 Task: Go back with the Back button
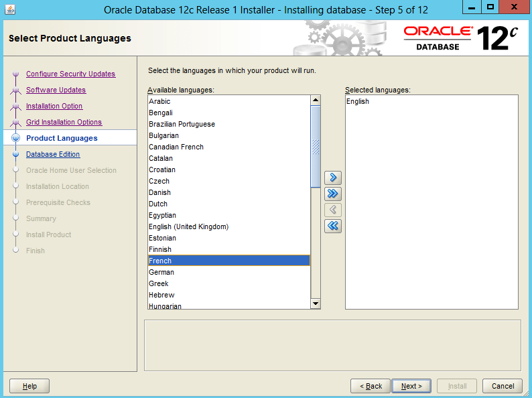371,386
